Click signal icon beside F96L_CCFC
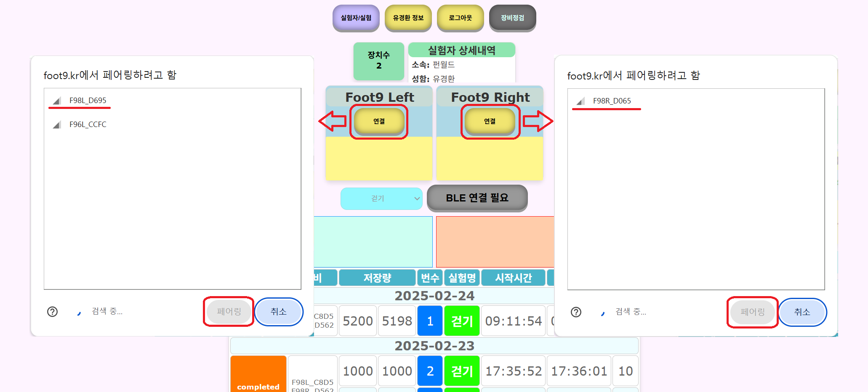This screenshot has height=392, width=868. click(57, 125)
